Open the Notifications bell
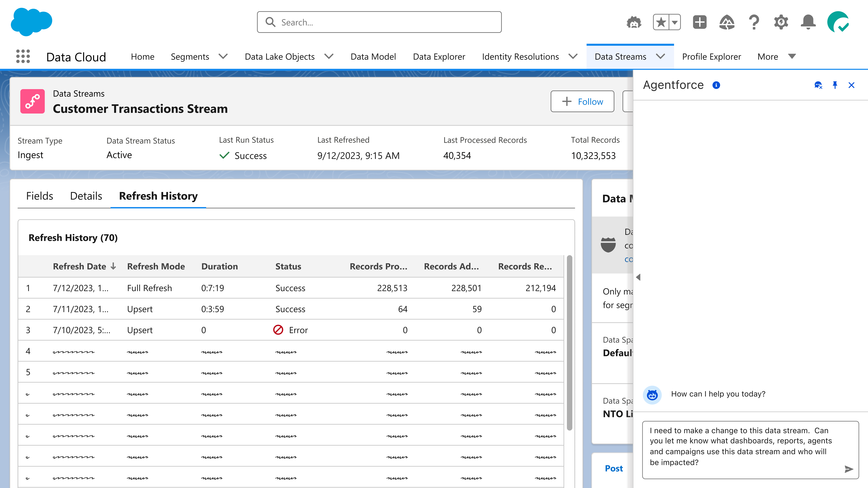Screen dimensions: 868x488 [x=808, y=22]
